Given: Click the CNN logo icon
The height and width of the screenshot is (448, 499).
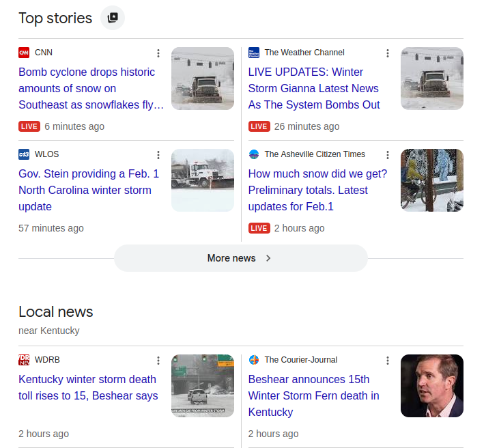Looking at the screenshot, I should (x=24, y=53).
